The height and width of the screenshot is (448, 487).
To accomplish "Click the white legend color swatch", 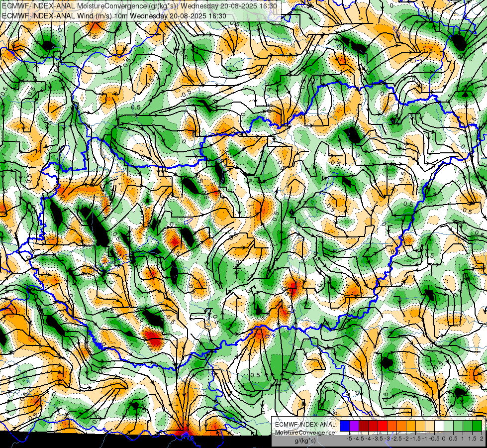I will tap(439, 426).
